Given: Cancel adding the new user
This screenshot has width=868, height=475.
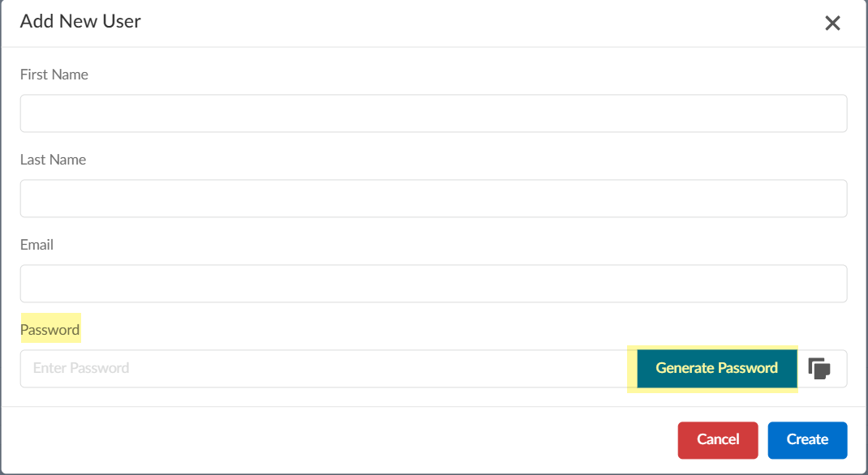Looking at the screenshot, I should click(x=718, y=439).
